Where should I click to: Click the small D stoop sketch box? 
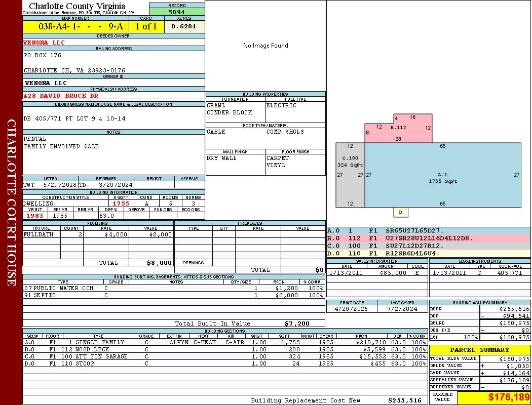click(401, 212)
